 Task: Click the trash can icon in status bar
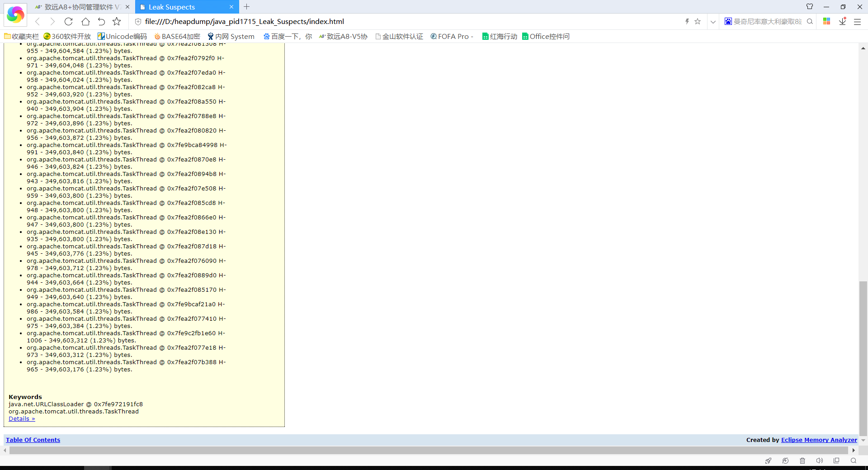(x=802, y=461)
